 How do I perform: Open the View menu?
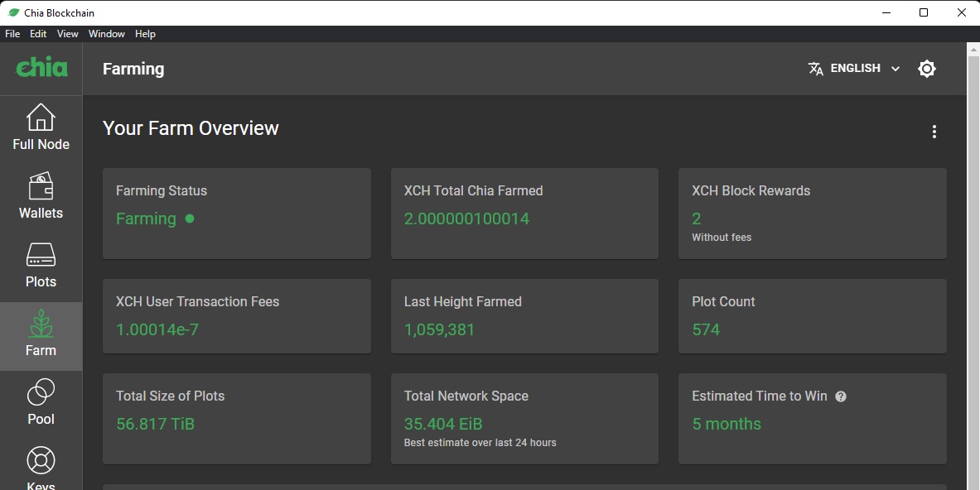[67, 34]
